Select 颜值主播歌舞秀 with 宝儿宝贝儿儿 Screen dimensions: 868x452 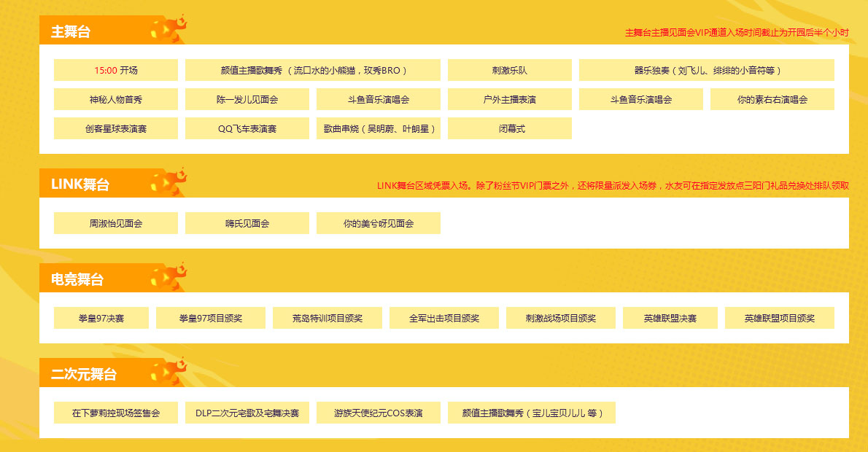click(532, 413)
